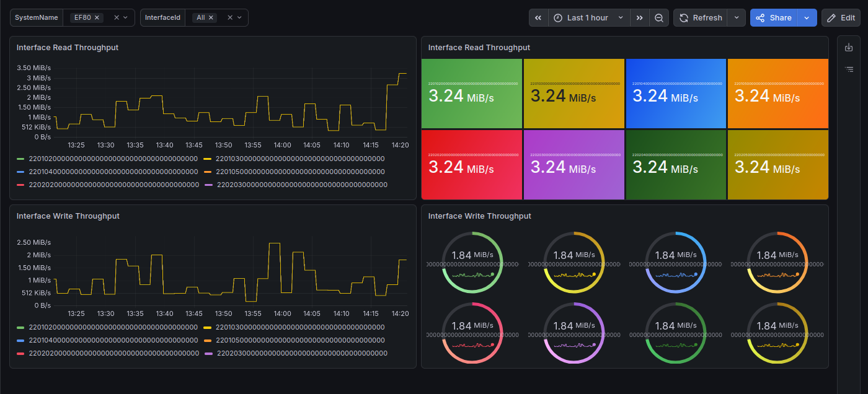Image resolution: width=868 pixels, height=394 pixels.
Task: Click the 14:20 time label in Read graph
Action: pos(400,145)
